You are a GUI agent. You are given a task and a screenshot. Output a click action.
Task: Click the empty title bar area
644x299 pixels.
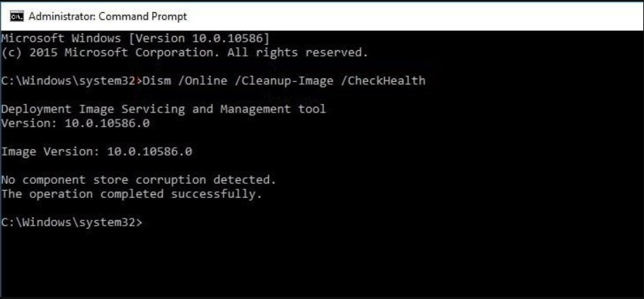pos(410,16)
